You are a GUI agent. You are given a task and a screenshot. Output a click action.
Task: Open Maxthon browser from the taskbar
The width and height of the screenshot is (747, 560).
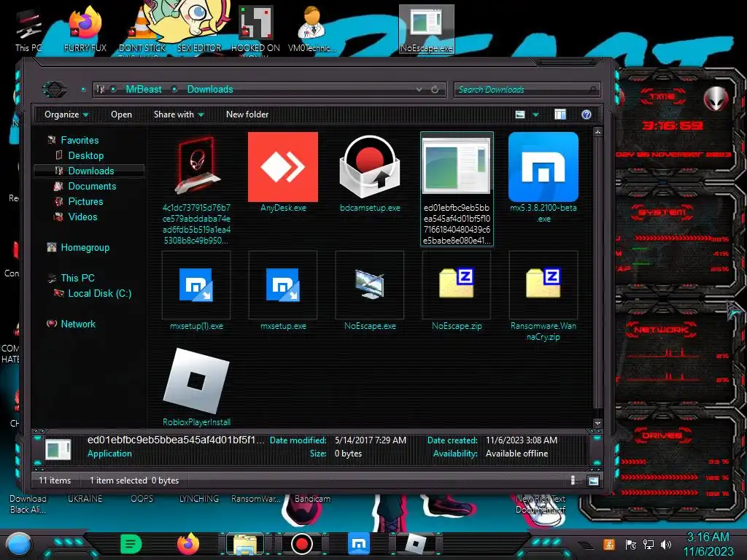(x=359, y=544)
